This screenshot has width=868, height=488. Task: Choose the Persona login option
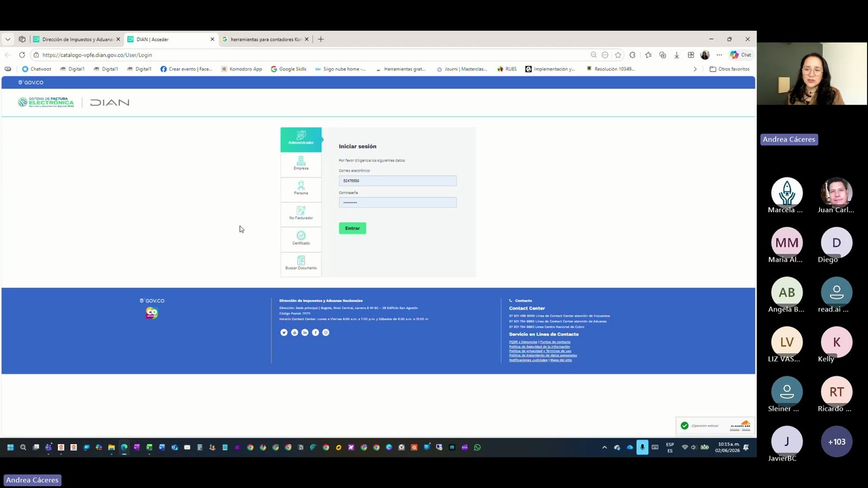click(301, 188)
